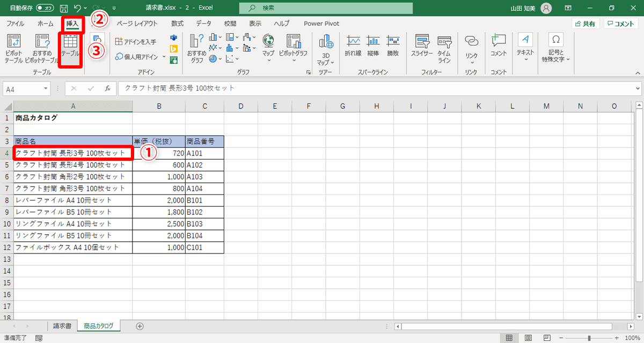
Task: Click the macro record icon in status bar
Action: tap(39, 338)
